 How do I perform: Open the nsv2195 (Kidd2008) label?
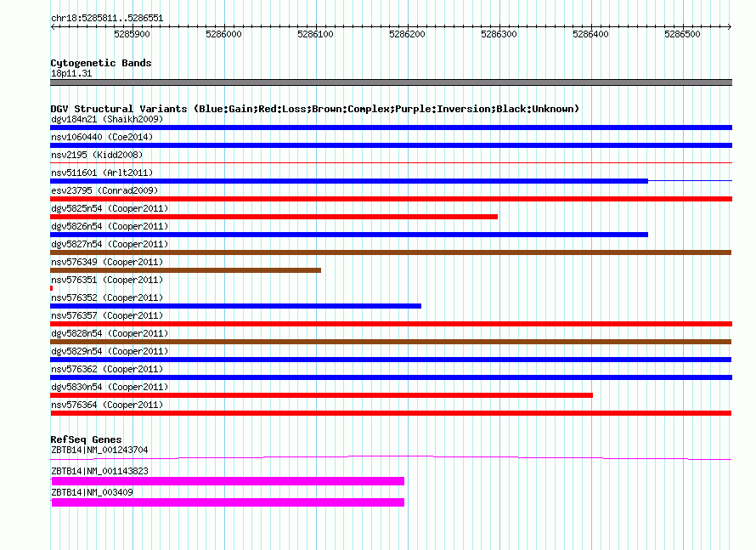point(97,155)
